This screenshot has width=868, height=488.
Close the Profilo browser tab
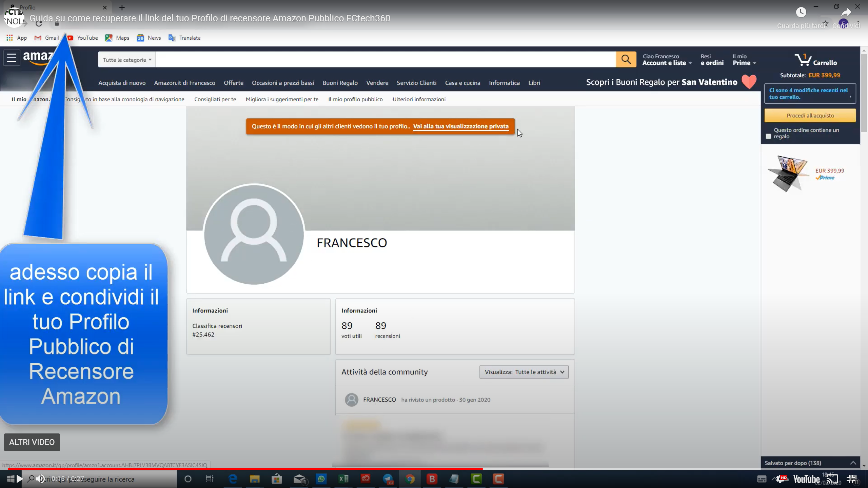105,7
